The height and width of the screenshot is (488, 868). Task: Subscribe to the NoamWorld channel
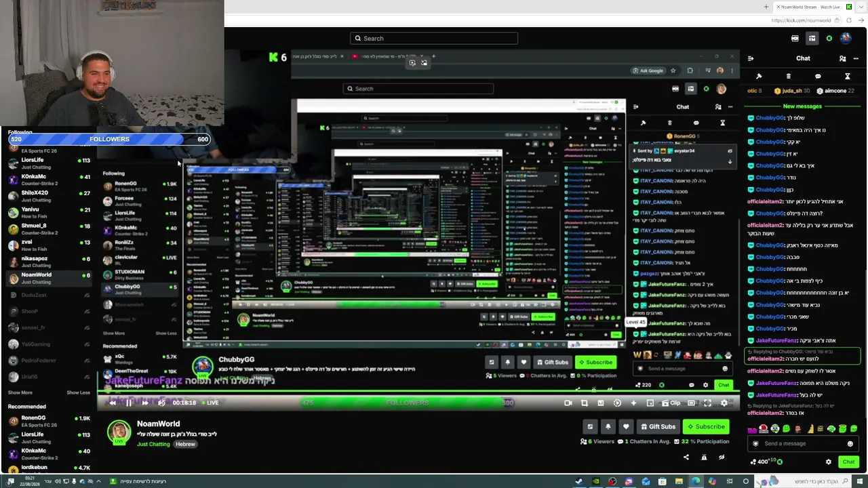point(705,426)
